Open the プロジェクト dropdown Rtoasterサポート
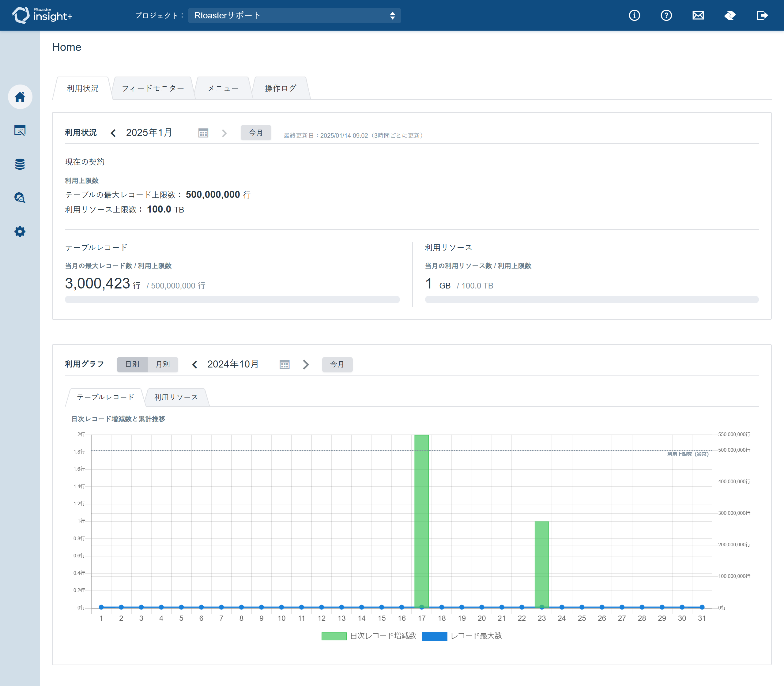784x686 pixels. 294,15
